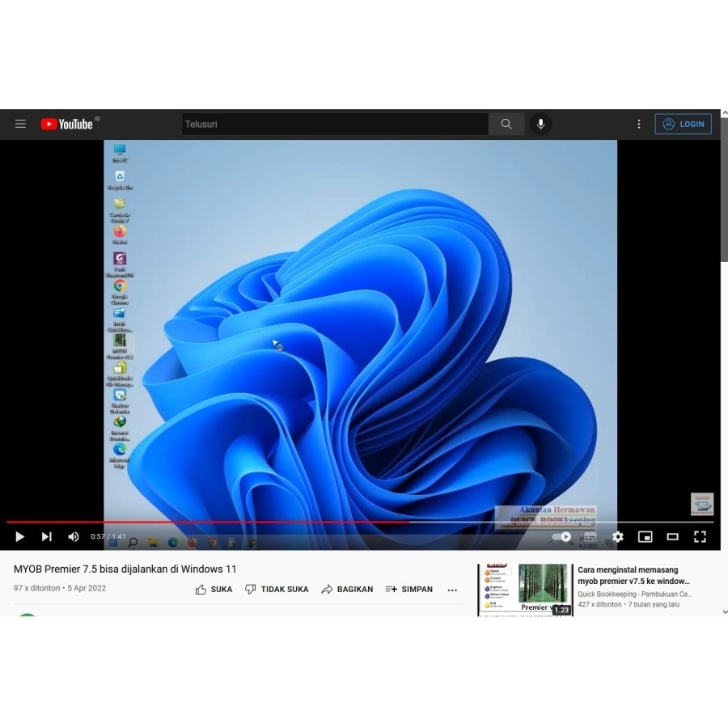This screenshot has height=728, width=728.
Task: Play the video
Action: pyautogui.click(x=20, y=536)
